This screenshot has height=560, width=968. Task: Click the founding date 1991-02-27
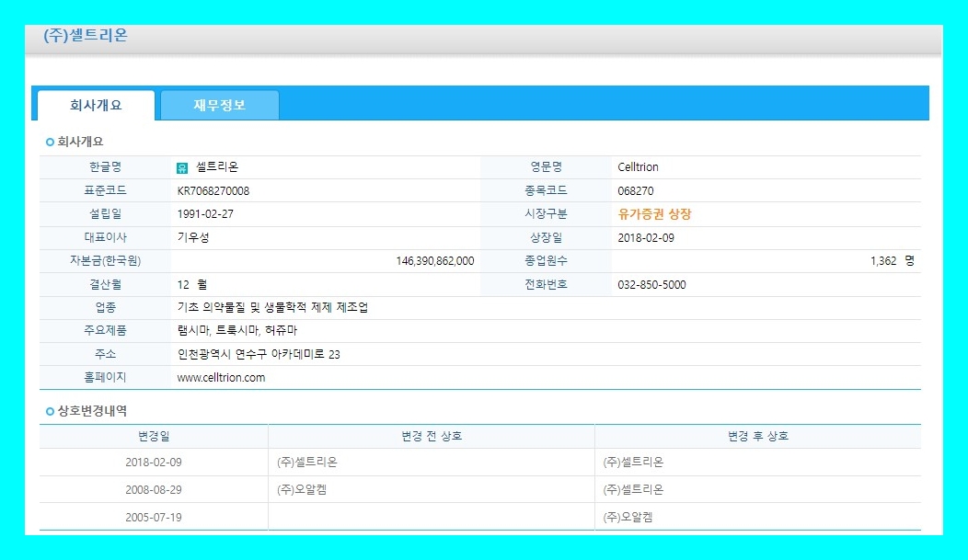pyautogui.click(x=205, y=214)
